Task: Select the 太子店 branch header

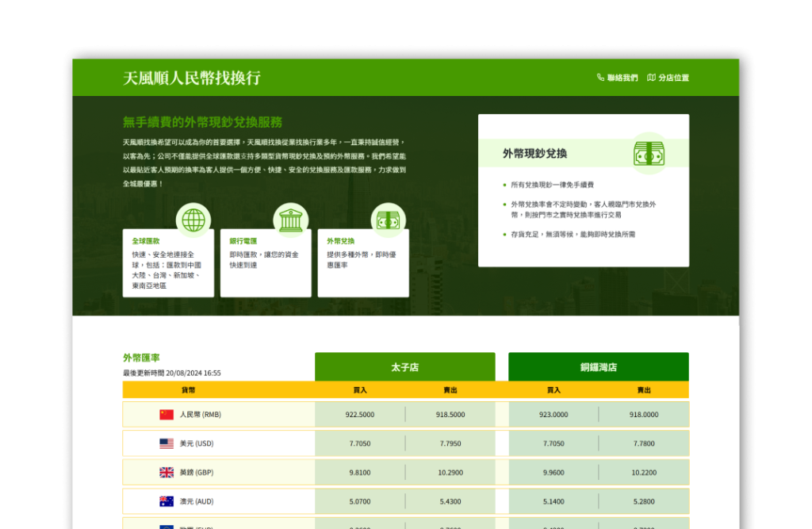Action: (x=404, y=367)
